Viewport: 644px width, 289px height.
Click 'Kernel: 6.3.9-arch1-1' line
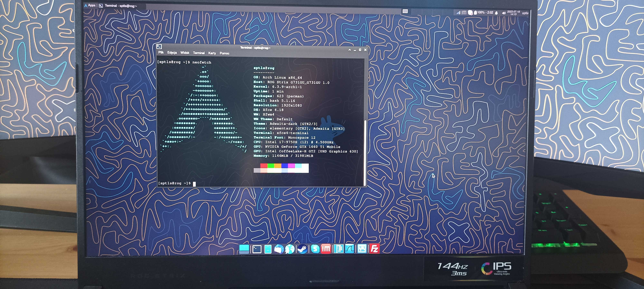[x=278, y=87]
